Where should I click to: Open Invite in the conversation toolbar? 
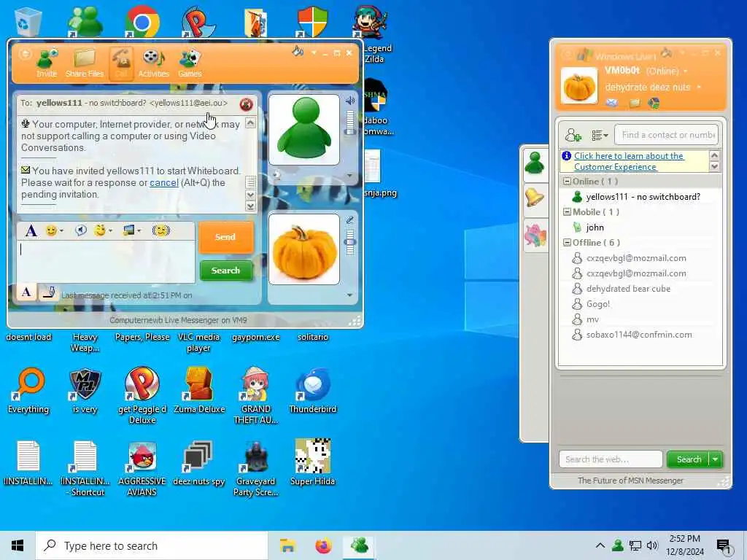[x=47, y=63]
